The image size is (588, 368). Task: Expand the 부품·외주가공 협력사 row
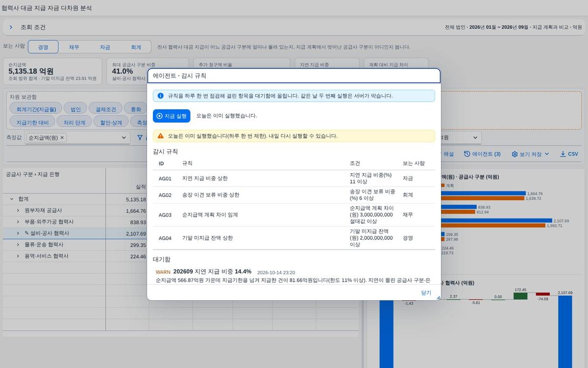pyautogui.click(x=18, y=222)
